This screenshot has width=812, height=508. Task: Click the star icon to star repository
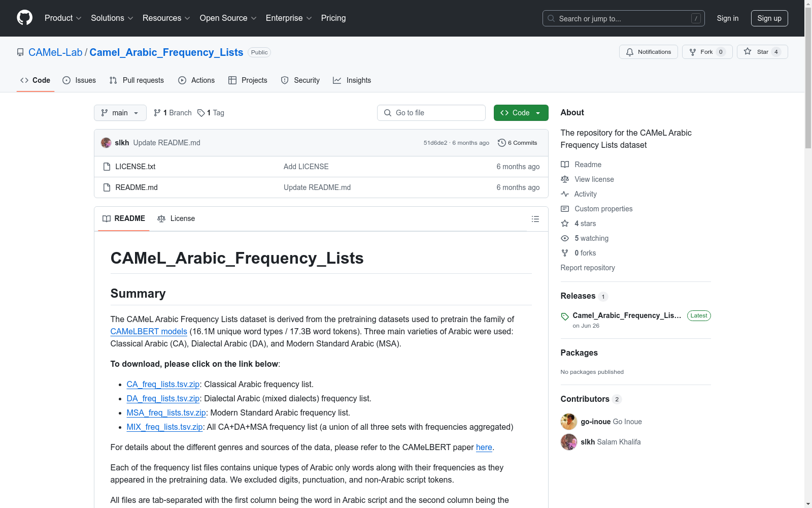pos(748,51)
